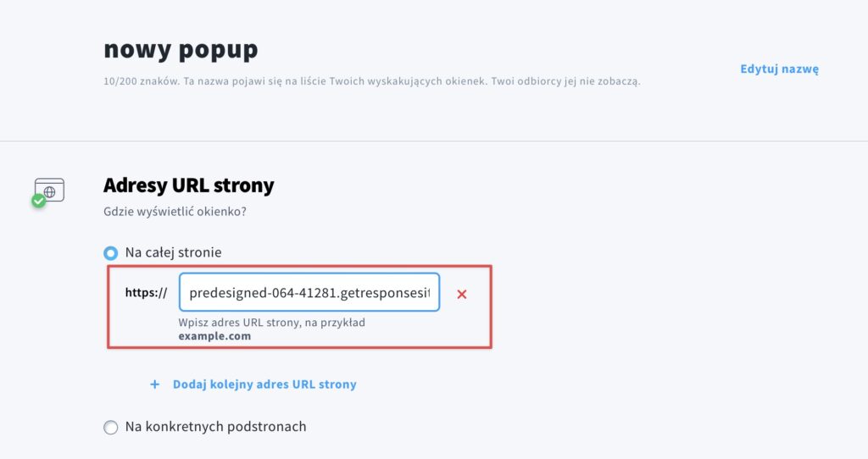Click the Na całej stronie label text
This screenshot has width=868, height=459.
pos(173,252)
